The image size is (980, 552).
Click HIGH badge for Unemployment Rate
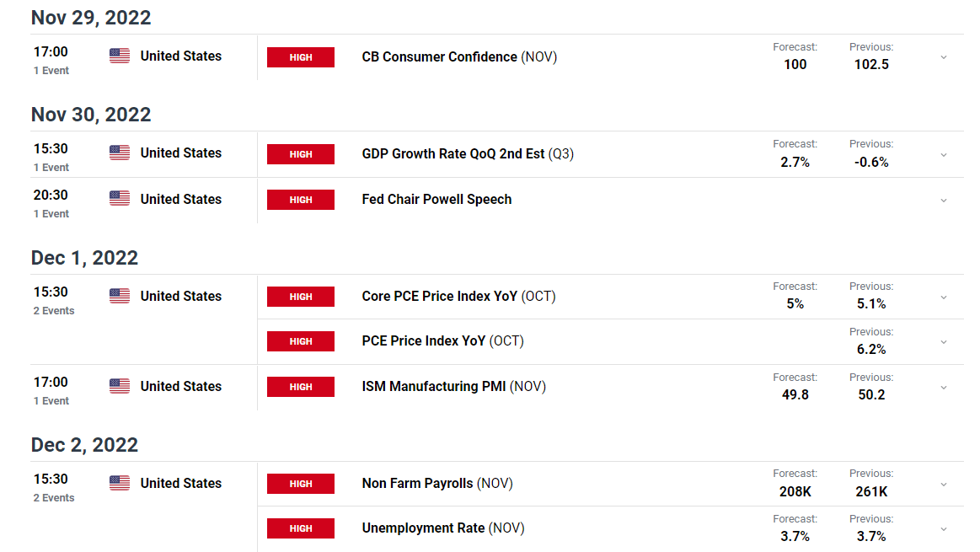pyautogui.click(x=301, y=528)
